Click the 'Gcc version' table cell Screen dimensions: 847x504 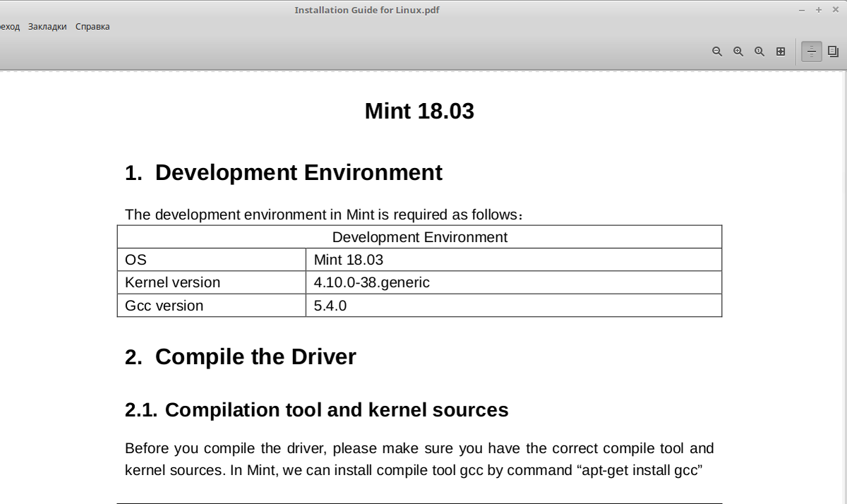[212, 306]
